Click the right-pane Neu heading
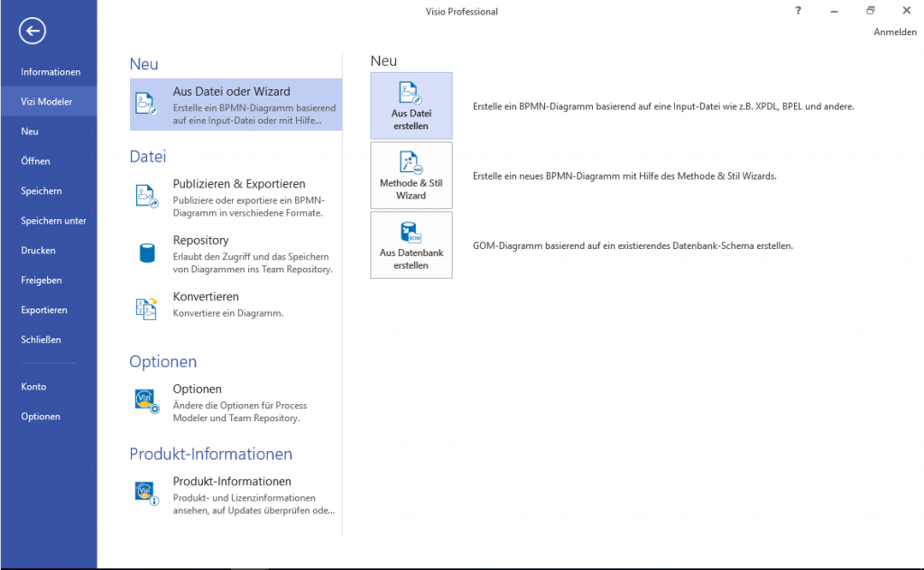The width and height of the screenshot is (924, 570). [x=383, y=60]
